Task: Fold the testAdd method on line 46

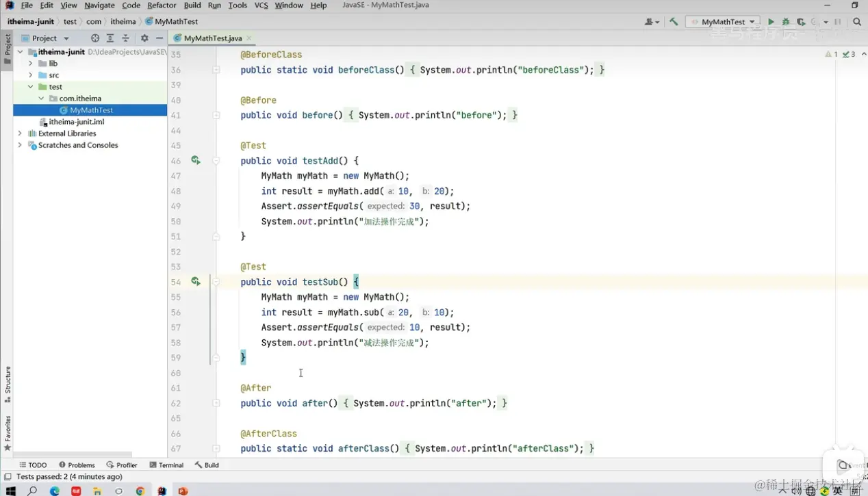Action: (x=216, y=161)
